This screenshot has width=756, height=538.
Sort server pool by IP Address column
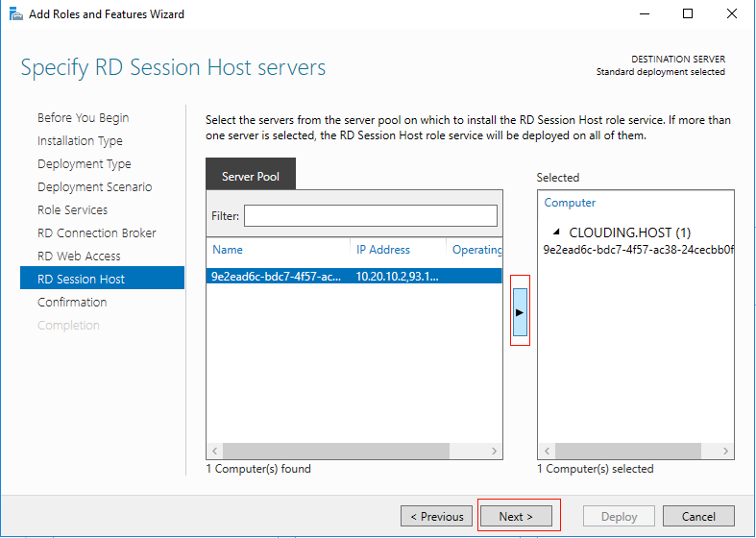383,249
